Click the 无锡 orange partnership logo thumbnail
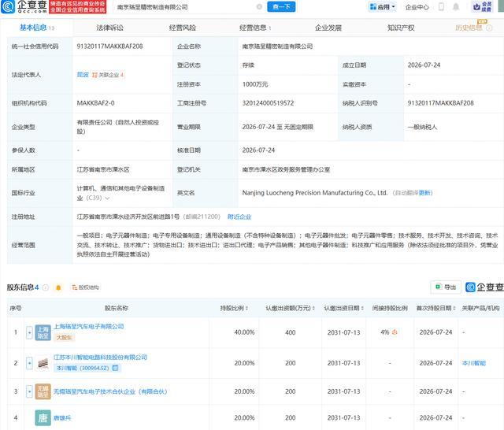Viewport: 504px width, 430px height. click(43, 391)
